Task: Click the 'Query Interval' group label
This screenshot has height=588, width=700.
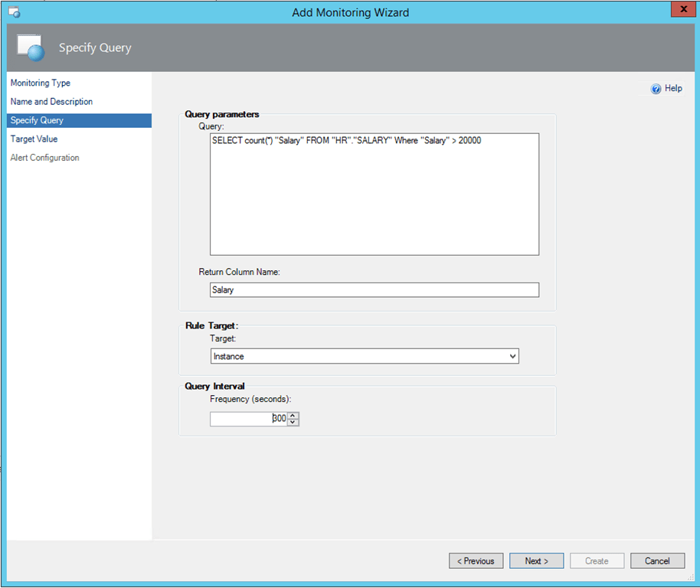Action: coord(214,387)
